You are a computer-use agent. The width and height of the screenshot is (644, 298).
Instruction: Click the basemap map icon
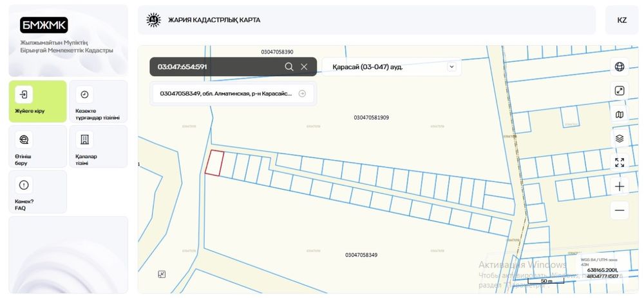click(620, 115)
